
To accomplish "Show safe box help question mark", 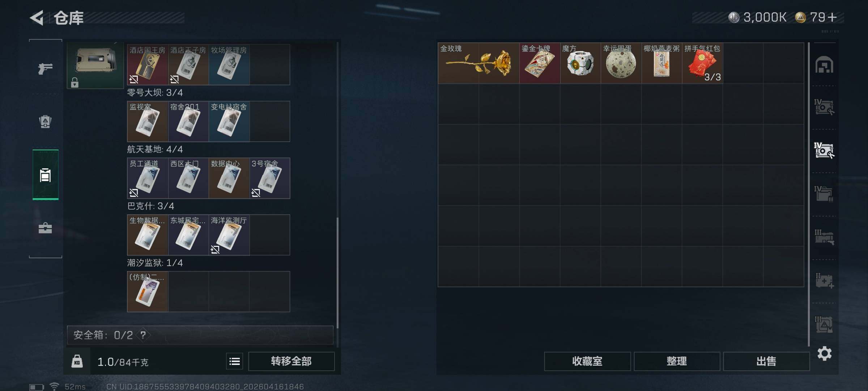I will pyautogui.click(x=143, y=335).
